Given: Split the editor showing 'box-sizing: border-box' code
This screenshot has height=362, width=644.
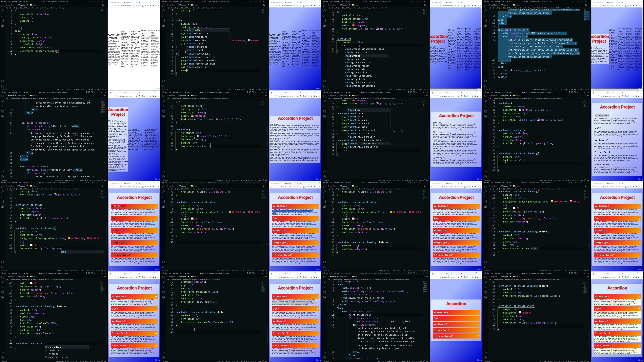Looking at the screenshot, I should coord(103,5).
